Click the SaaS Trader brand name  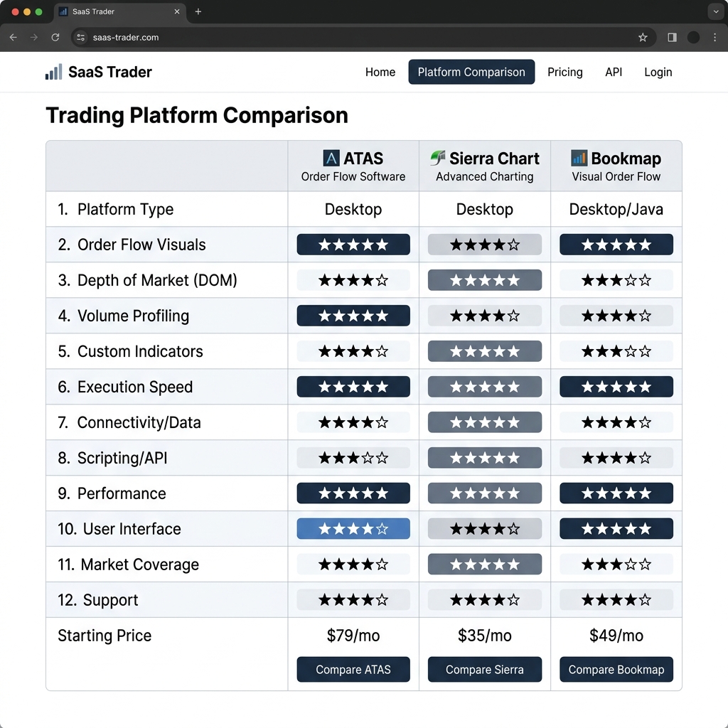(x=110, y=72)
